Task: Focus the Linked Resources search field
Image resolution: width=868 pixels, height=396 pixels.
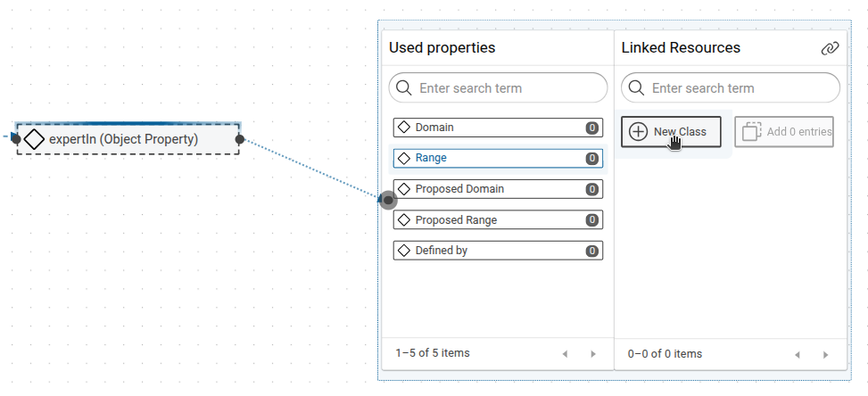Action: pos(740,88)
